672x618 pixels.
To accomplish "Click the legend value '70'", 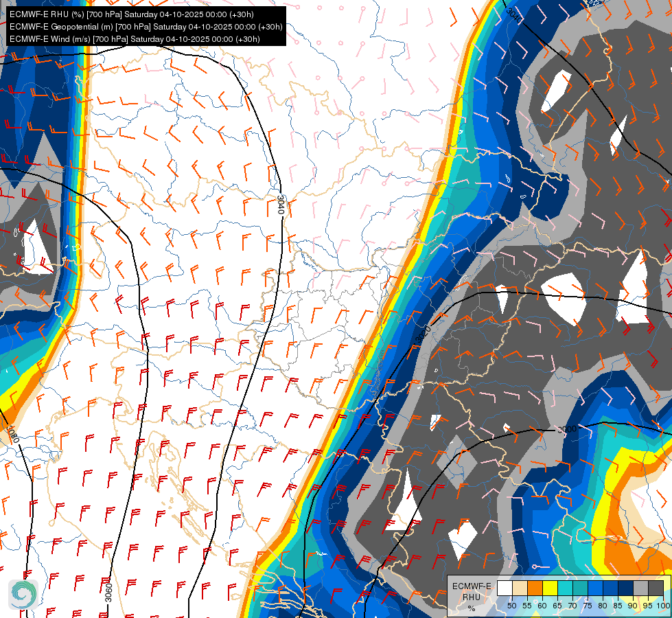I will (x=572, y=606).
